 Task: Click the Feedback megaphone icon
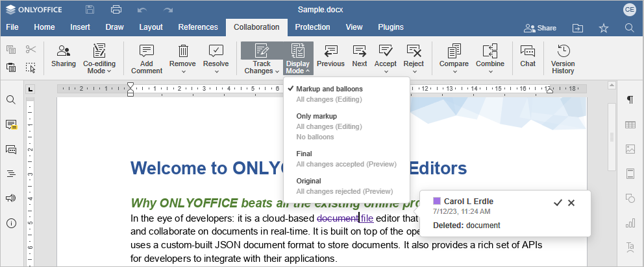pyautogui.click(x=11, y=198)
